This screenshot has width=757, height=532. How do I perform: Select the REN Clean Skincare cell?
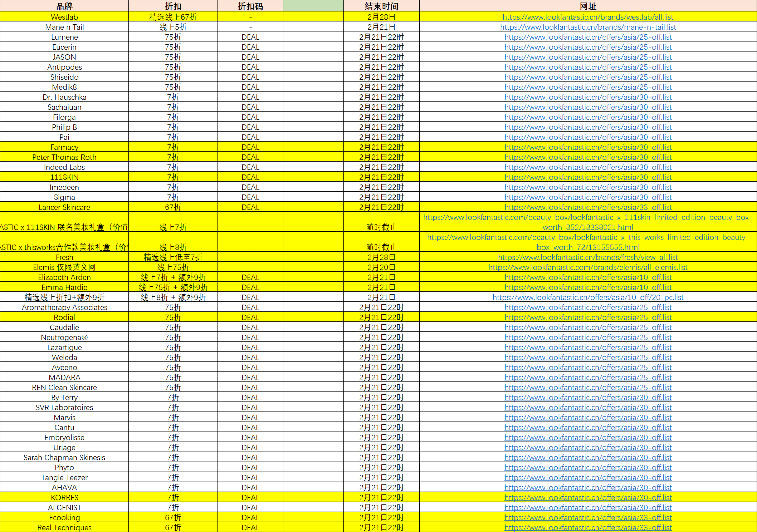[x=64, y=387]
